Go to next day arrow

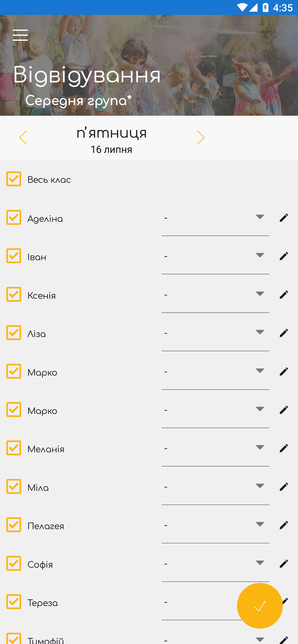(x=201, y=138)
